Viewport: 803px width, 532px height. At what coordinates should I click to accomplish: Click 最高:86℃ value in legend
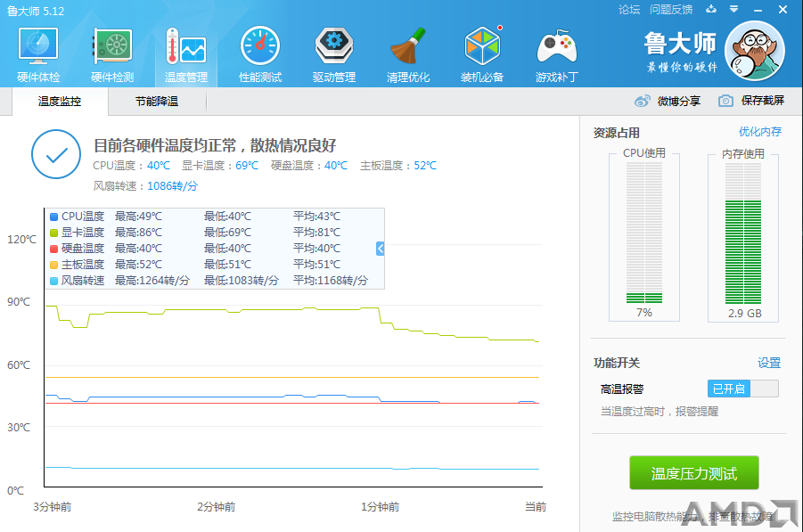(x=138, y=233)
